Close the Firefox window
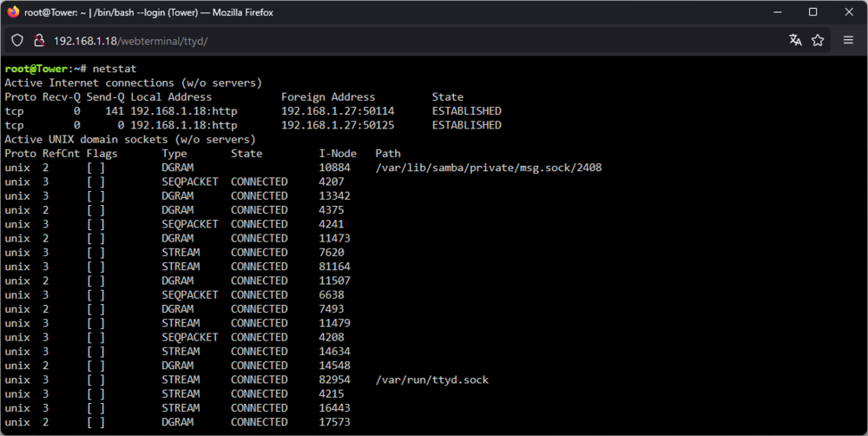Image resolution: width=868 pixels, height=436 pixels. pyautogui.click(x=849, y=11)
